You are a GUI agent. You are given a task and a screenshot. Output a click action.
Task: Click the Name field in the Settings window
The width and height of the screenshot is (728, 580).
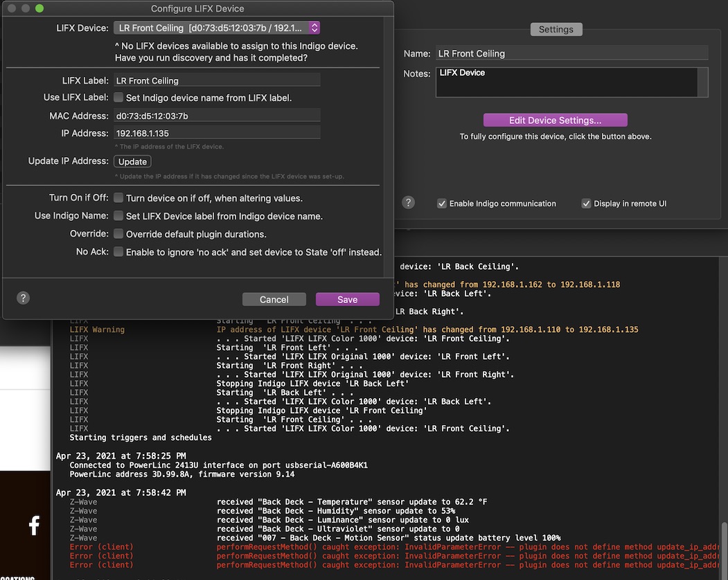(x=572, y=53)
